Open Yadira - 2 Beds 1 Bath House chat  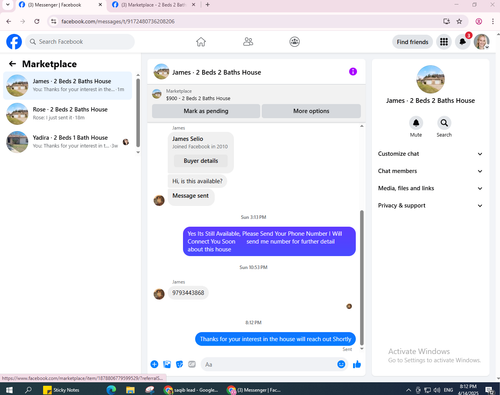click(x=68, y=142)
